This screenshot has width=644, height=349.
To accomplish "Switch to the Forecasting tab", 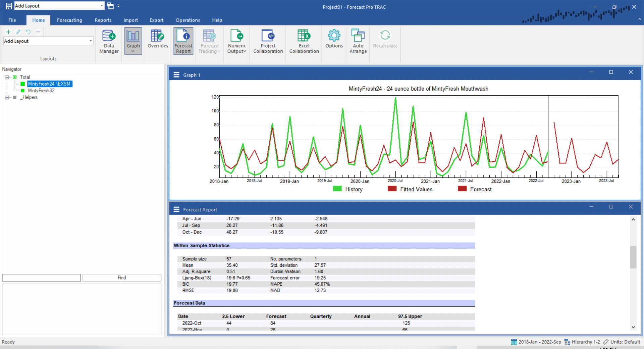I will pyautogui.click(x=69, y=20).
